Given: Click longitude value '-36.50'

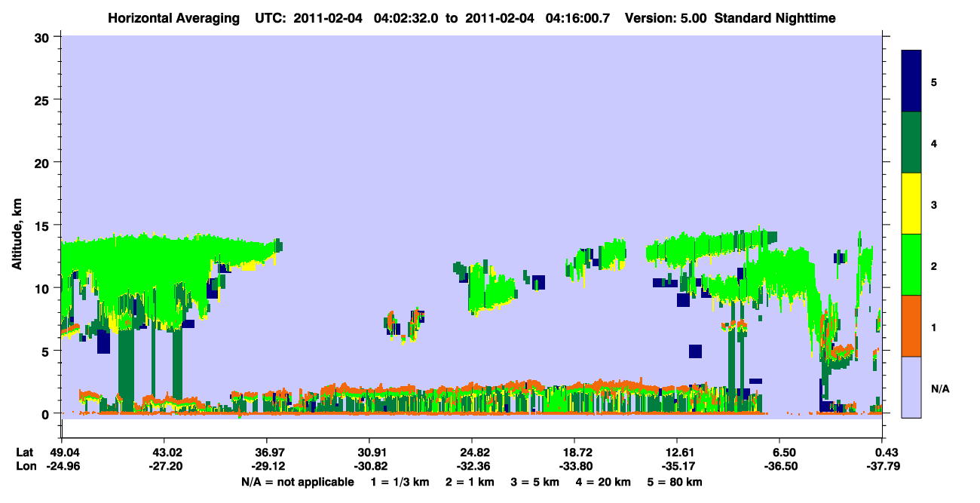Looking at the screenshot, I should (780, 466).
